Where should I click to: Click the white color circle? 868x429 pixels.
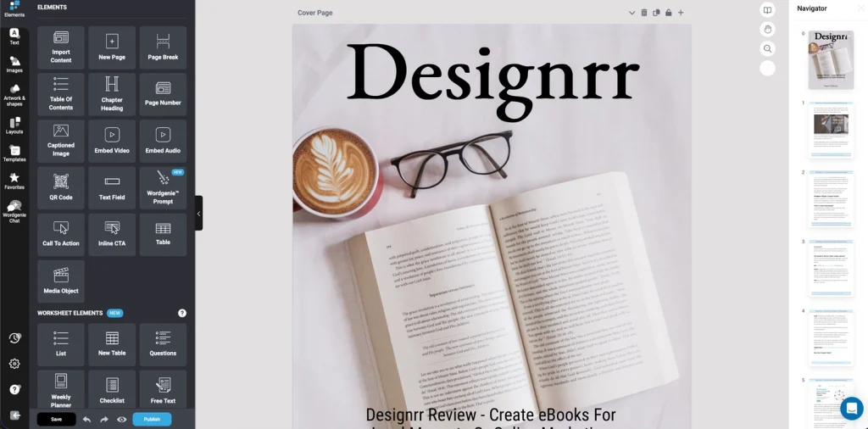[x=767, y=68]
